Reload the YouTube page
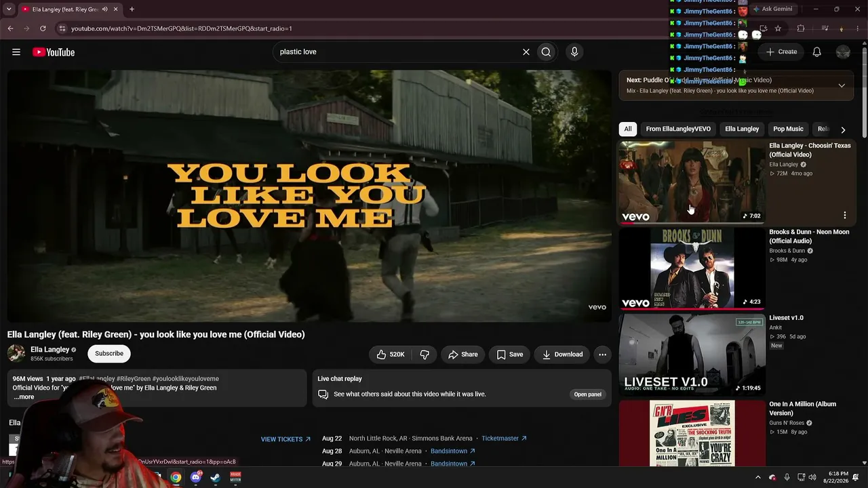868x488 pixels. pos(43,28)
